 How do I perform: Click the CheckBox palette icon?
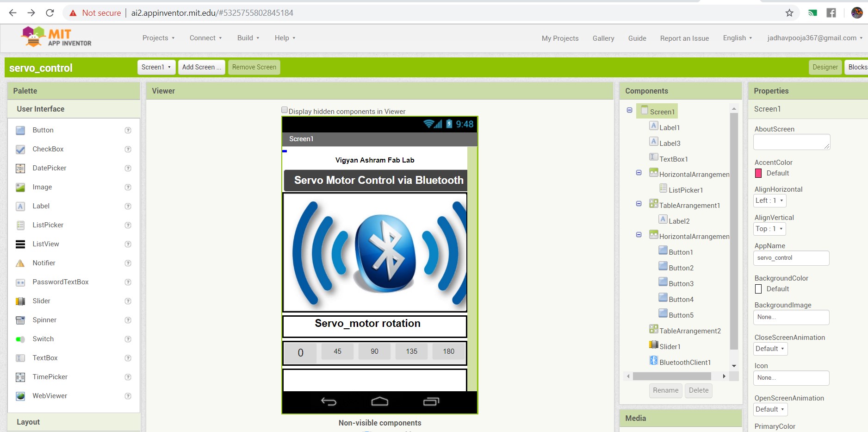[20, 150]
